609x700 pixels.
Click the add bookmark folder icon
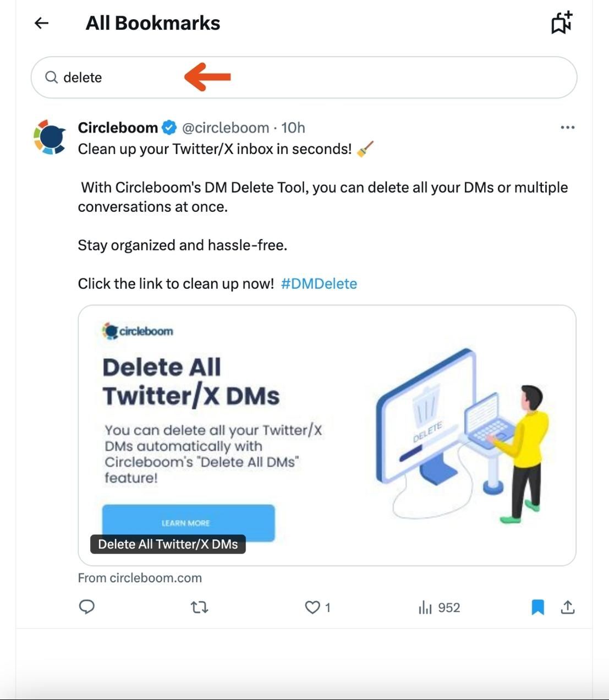560,23
